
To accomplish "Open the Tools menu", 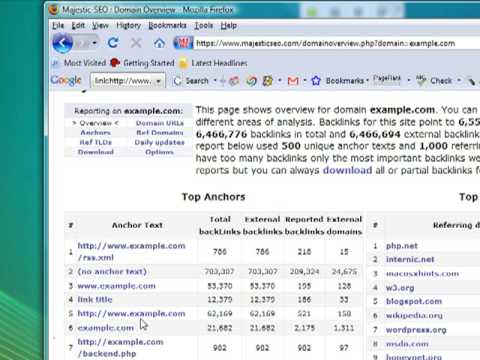I will point(203,26).
